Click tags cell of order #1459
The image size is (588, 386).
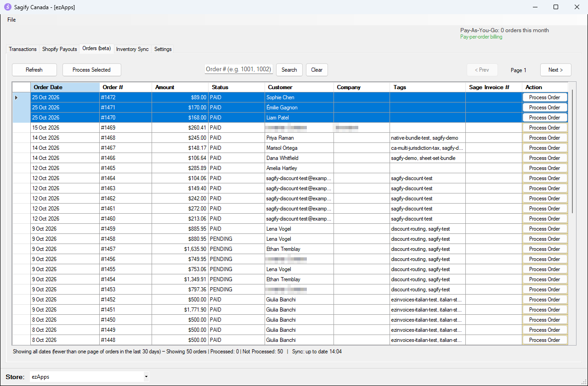coord(428,229)
